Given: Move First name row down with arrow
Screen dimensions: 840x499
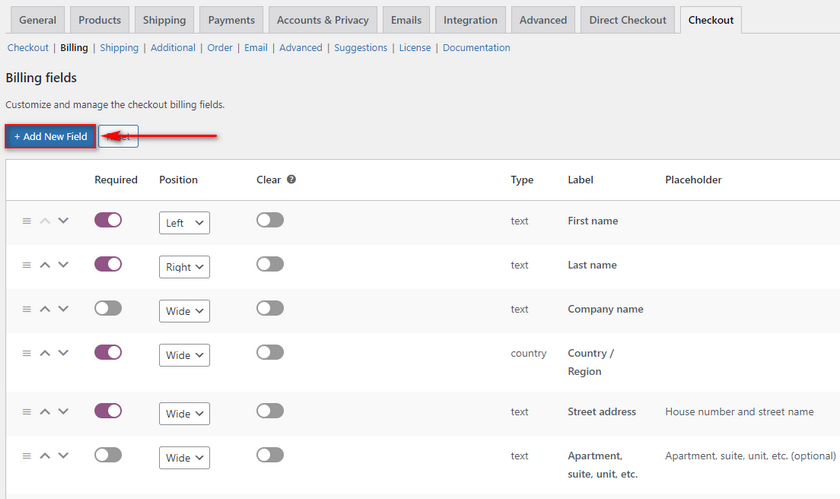Looking at the screenshot, I should pyautogui.click(x=63, y=220).
